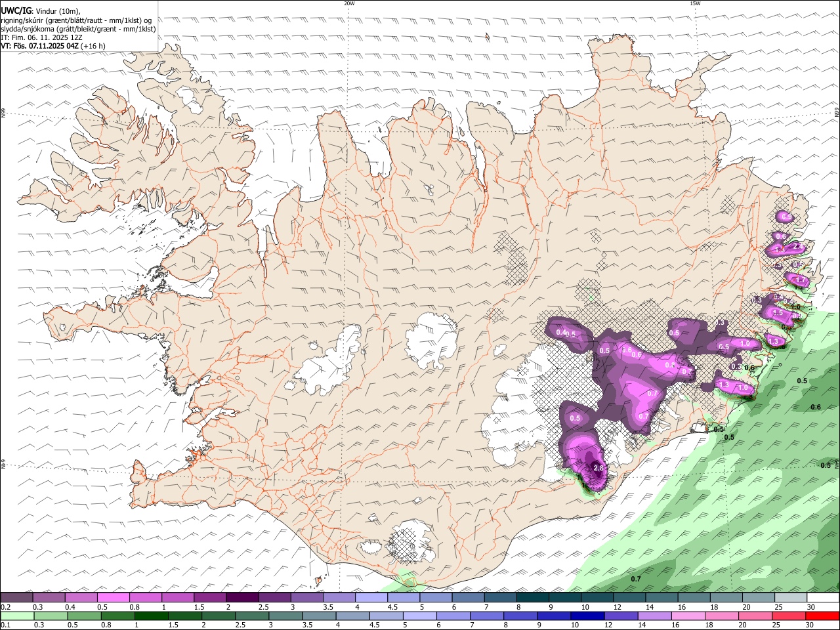
Task: Click the 'rigning/skúrir (grænt/blátt/rautt - mm/1klst) og' line
Action: coord(76,20)
